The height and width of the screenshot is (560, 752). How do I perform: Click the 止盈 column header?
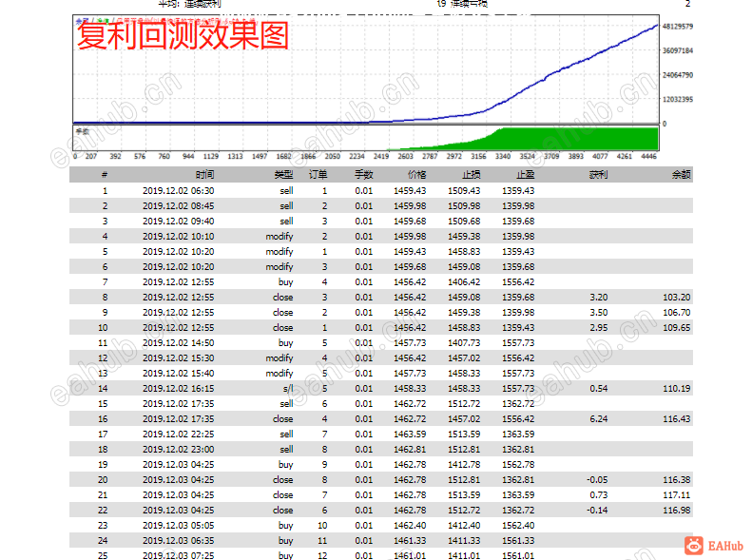[x=525, y=175]
